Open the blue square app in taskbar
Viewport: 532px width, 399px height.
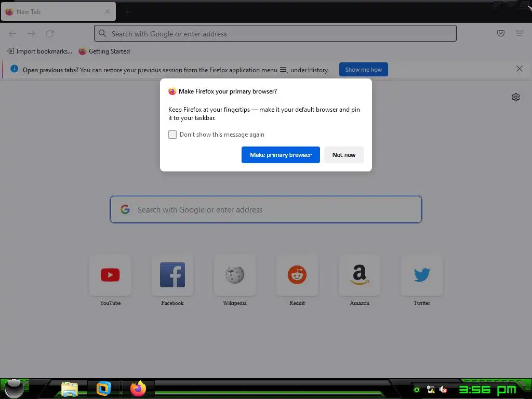point(103,389)
